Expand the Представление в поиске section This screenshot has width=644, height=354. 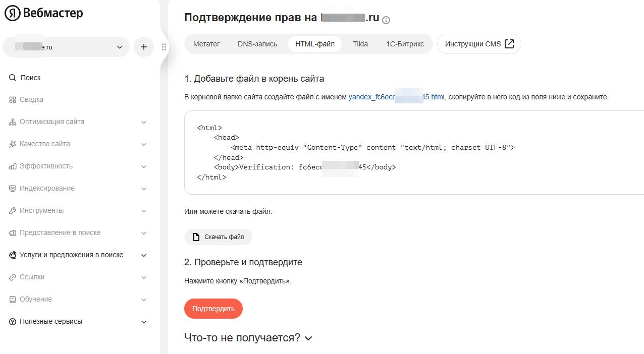point(144,233)
